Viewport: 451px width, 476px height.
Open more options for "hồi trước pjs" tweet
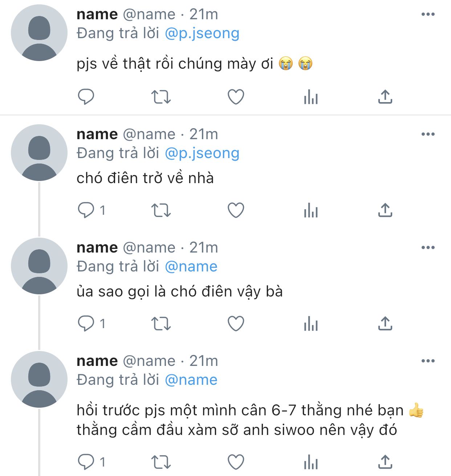pos(428,361)
